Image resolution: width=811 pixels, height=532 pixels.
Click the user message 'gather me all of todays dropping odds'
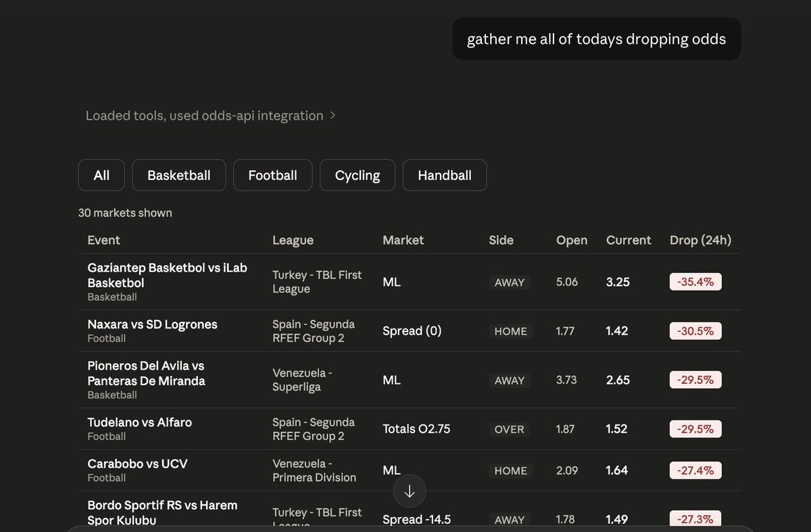(597, 39)
